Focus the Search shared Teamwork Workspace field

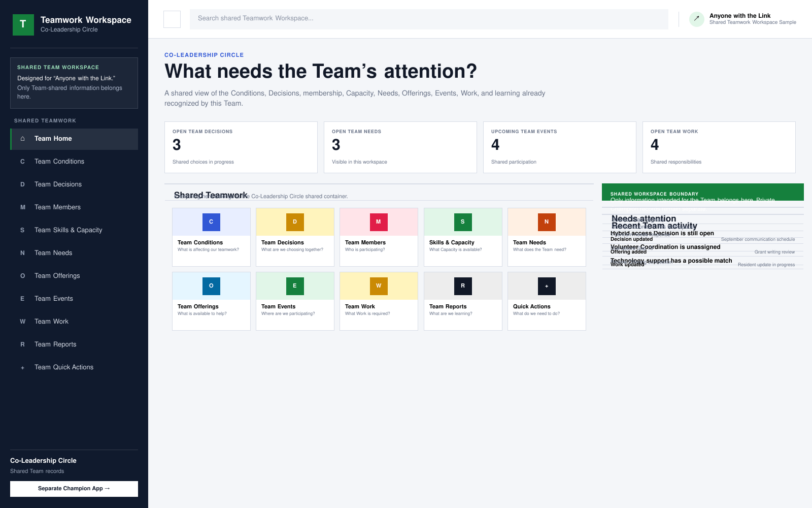[429, 19]
